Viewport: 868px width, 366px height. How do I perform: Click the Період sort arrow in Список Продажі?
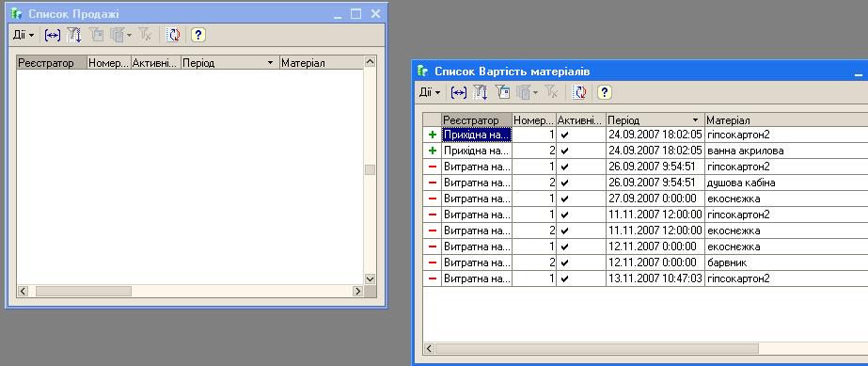coord(270,63)
